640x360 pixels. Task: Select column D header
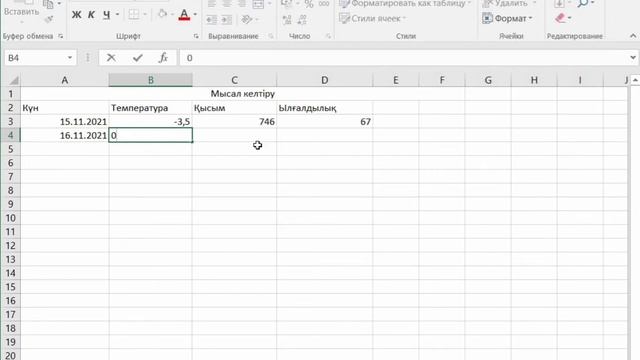pos(324,80)
